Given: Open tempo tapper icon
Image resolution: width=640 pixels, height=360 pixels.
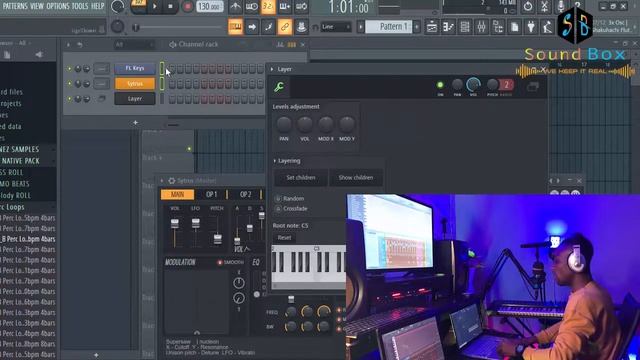Looking at the screenshot, I should (x=547, y=27).
